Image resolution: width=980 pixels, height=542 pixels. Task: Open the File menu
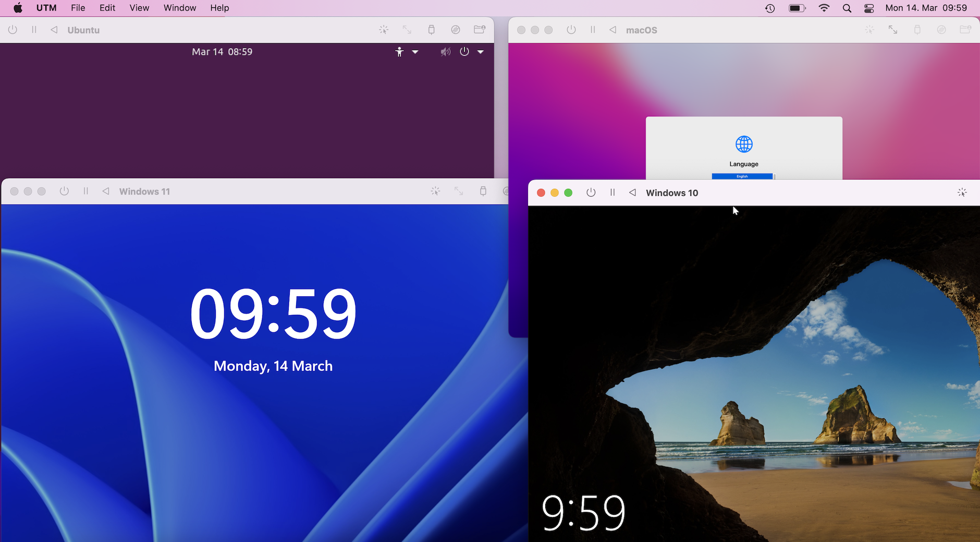78,8
